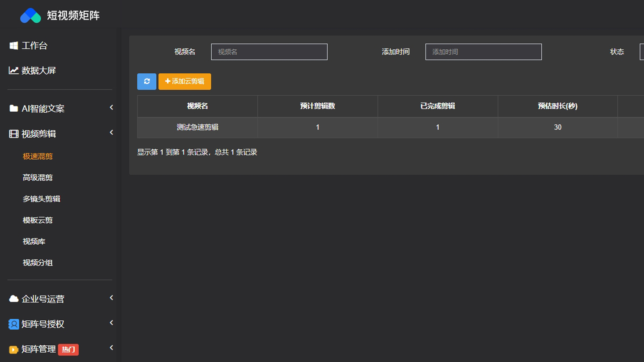Click the 视频名 column header
The height and width of the screenshot is (362, 644).
click(x=197, y=106)
